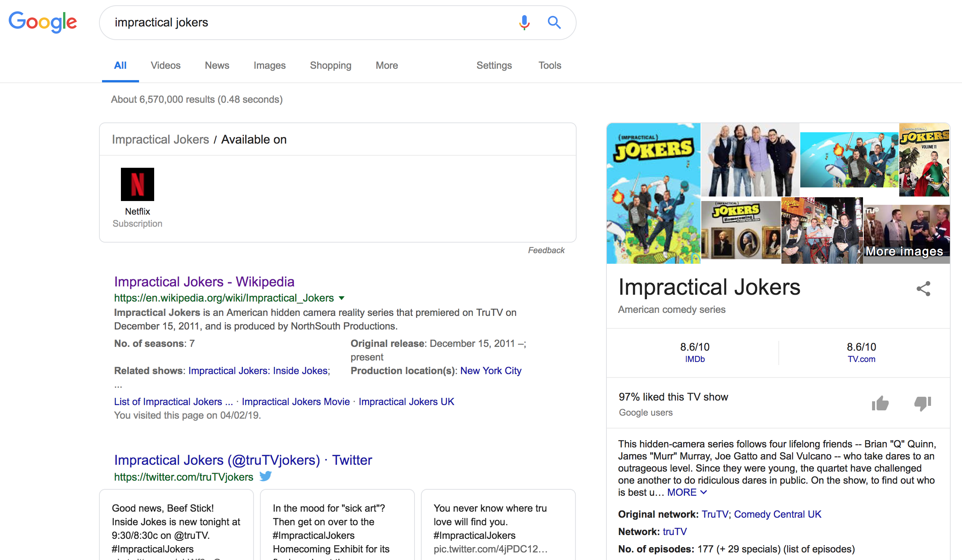Expand the show description with MORE
This screenshot has height=560, width=962.
pyautogui.click(x=687, y=492)
